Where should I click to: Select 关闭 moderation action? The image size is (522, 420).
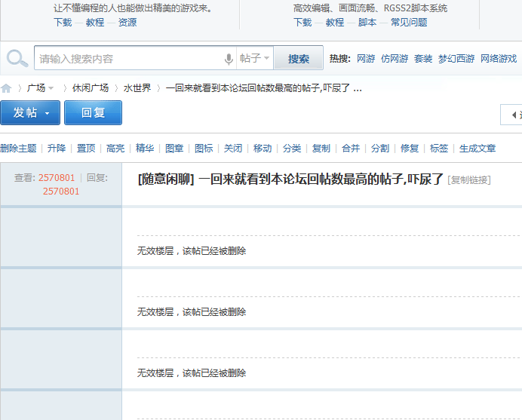(x=232, y=148)
